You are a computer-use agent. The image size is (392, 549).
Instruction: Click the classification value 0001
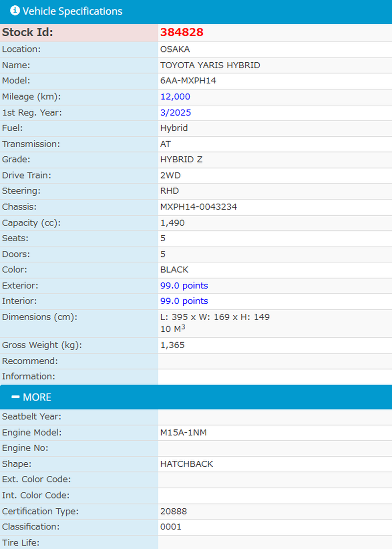click(x=171, y=527)
